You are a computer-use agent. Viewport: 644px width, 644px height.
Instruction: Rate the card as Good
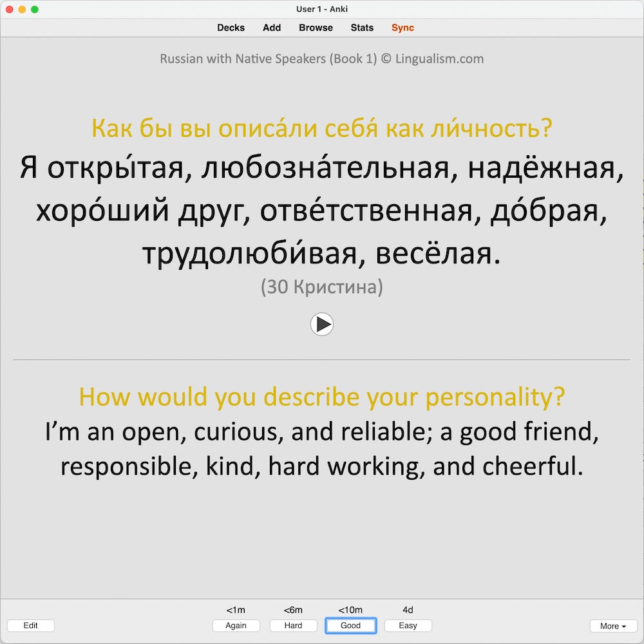point(350,625)
